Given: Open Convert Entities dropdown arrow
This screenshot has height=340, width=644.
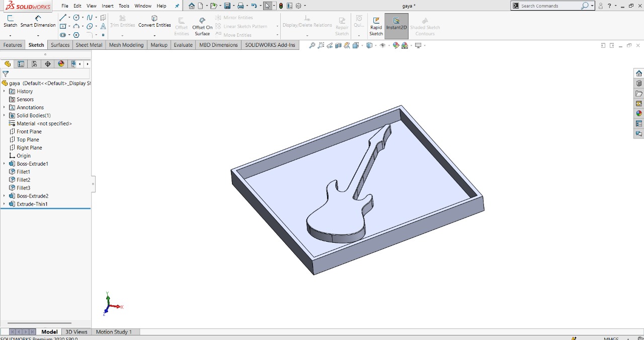Looking at the screenshot, I should coord(154,36).
